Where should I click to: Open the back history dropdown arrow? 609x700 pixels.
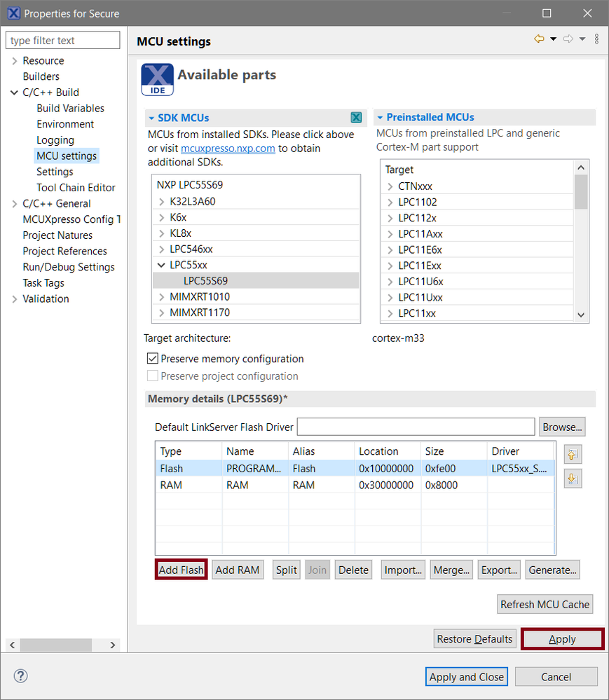[553, 39]
